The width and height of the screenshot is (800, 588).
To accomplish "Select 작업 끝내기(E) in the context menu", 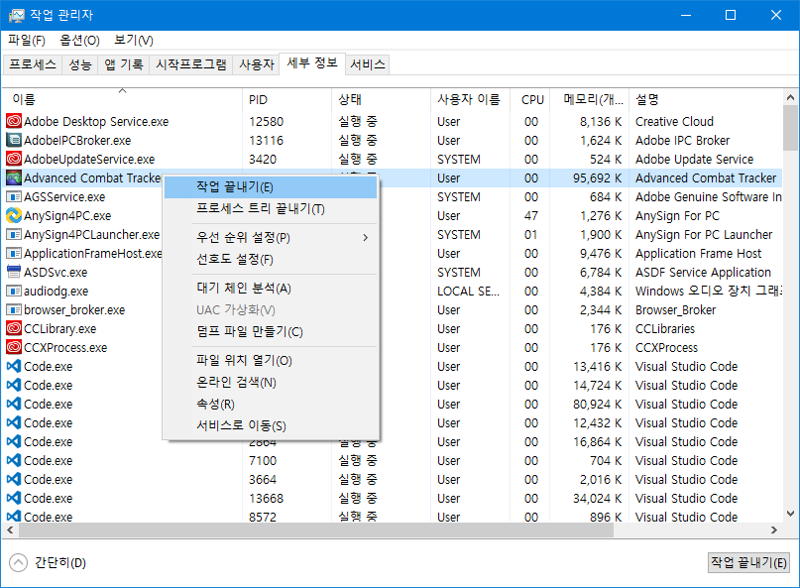I will [x=271, y=187].
